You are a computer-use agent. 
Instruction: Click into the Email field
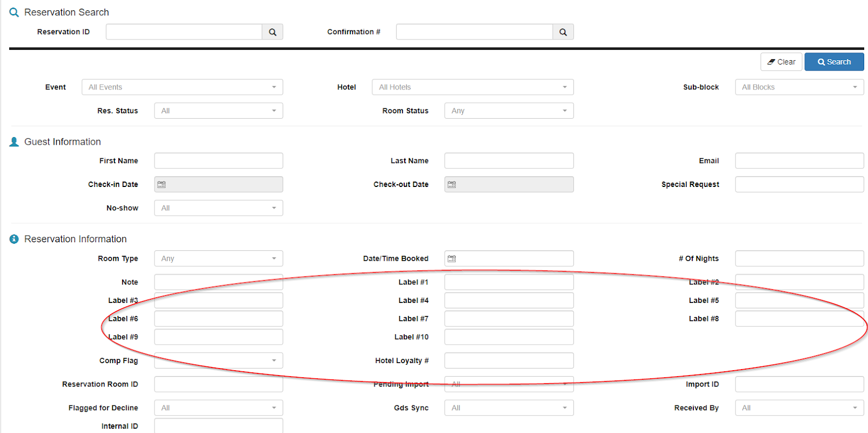(x=800, y=161)
